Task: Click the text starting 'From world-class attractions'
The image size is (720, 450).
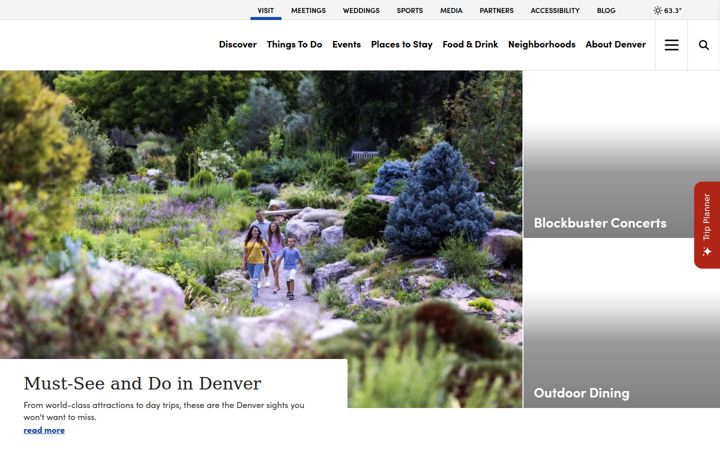Action: [164, 411]
